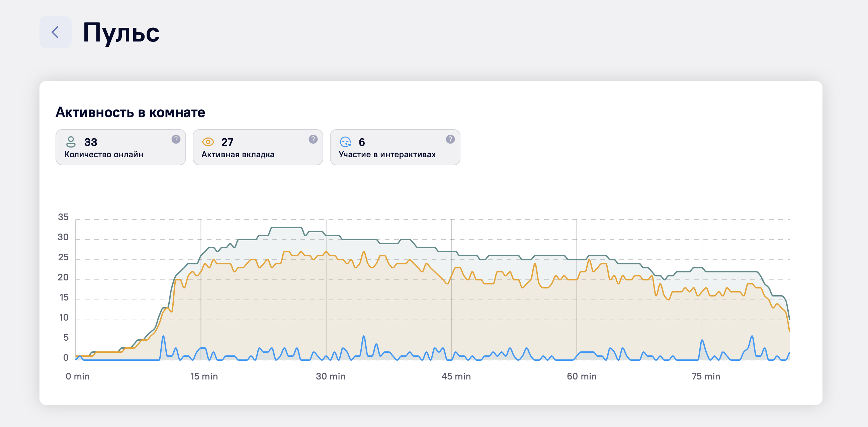Click the 75 min axis label
This screenshot has width=868, height=427.
click(x=706, y=376)
